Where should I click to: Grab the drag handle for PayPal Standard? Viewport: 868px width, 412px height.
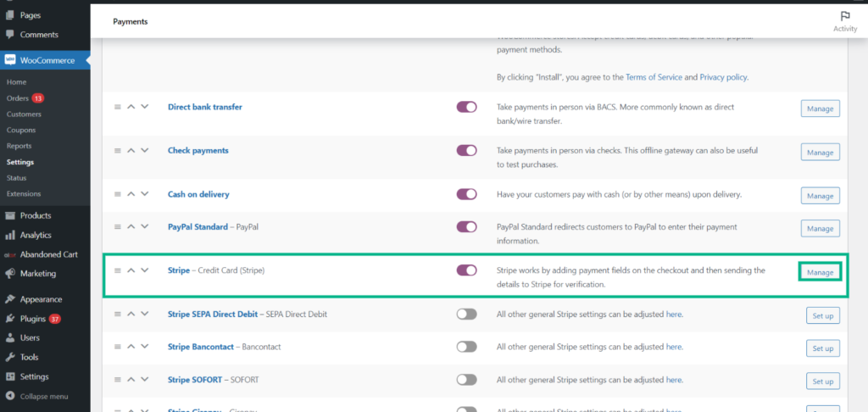(x=117, y=227)
